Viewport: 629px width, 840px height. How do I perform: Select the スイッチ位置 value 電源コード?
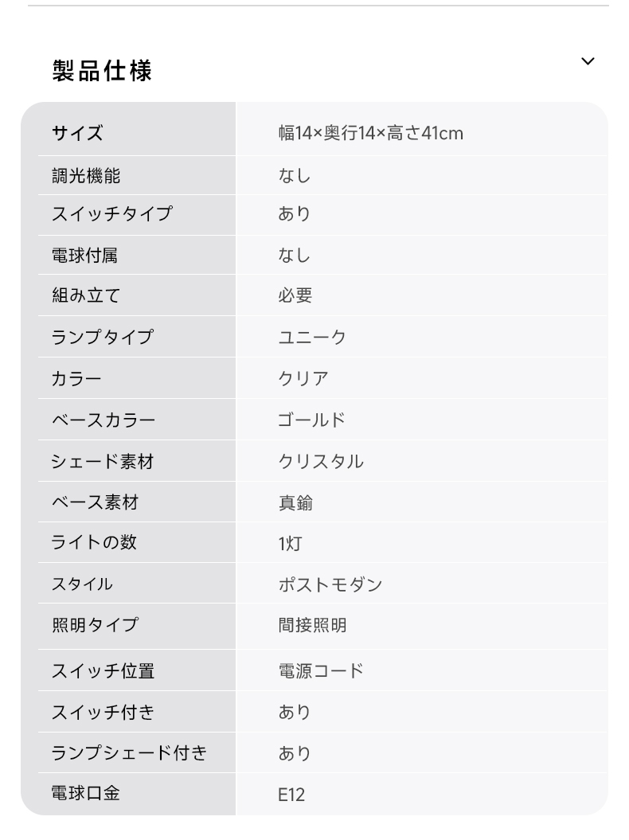[x=321, y=670]
